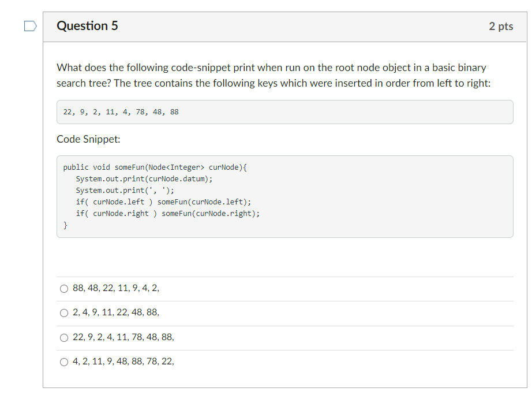Select the radio button for '88, 48, 22, 11, 9, 4, 2,'
The width and height of the screenshot is (532, 410).
click(x=64, y=289)
